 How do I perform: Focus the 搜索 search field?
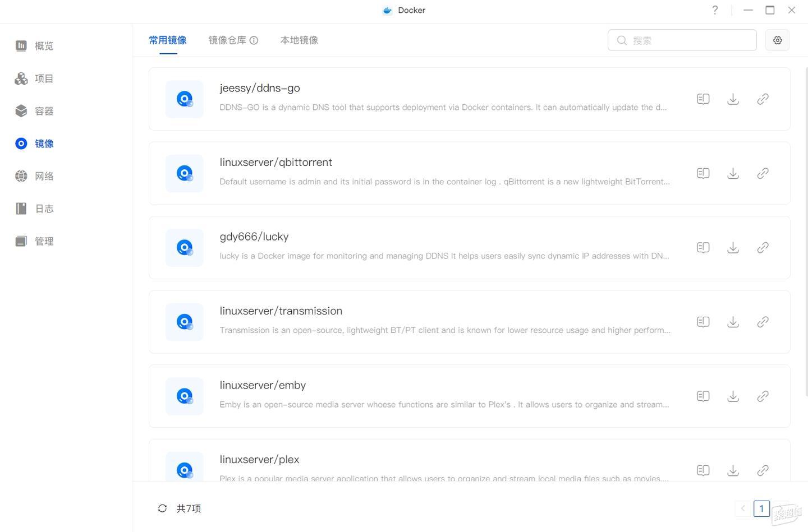click(x=682, y=40)
